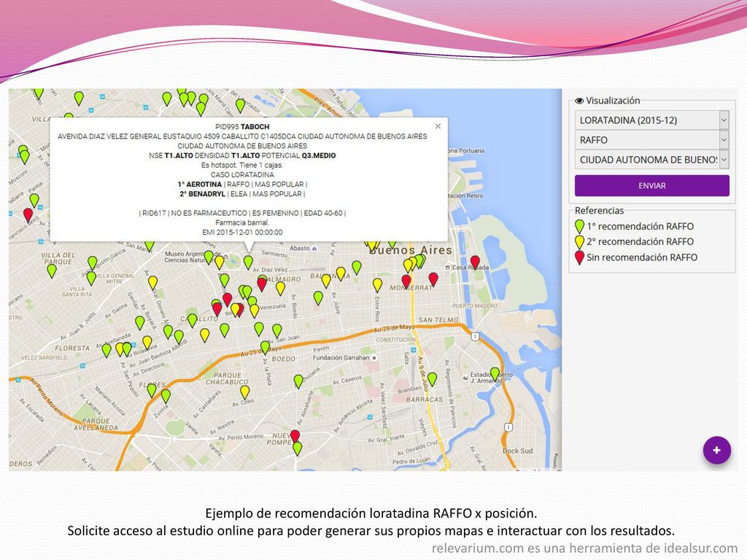Click the "Referencias" legend heading
The image size is (747, 560).
600,211
